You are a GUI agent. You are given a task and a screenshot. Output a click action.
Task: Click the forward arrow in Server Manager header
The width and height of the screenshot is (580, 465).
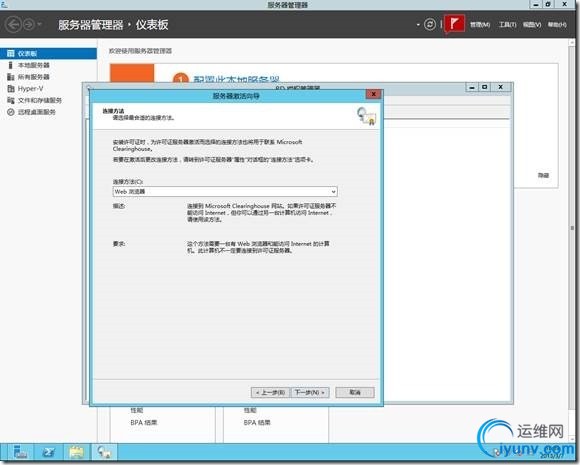(x=28, y=25)
